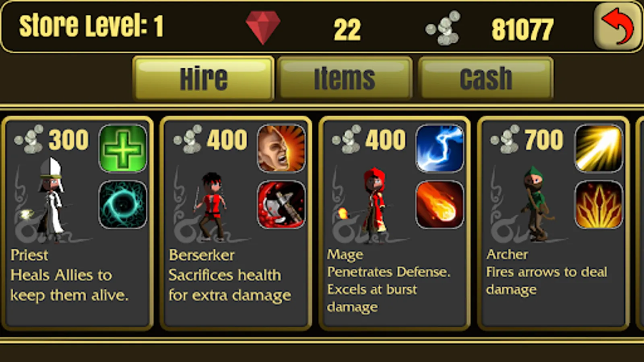Viewport: 644px width, 362px height.
Task: Click the Store Level: 1 label
Action: (91, 26)
